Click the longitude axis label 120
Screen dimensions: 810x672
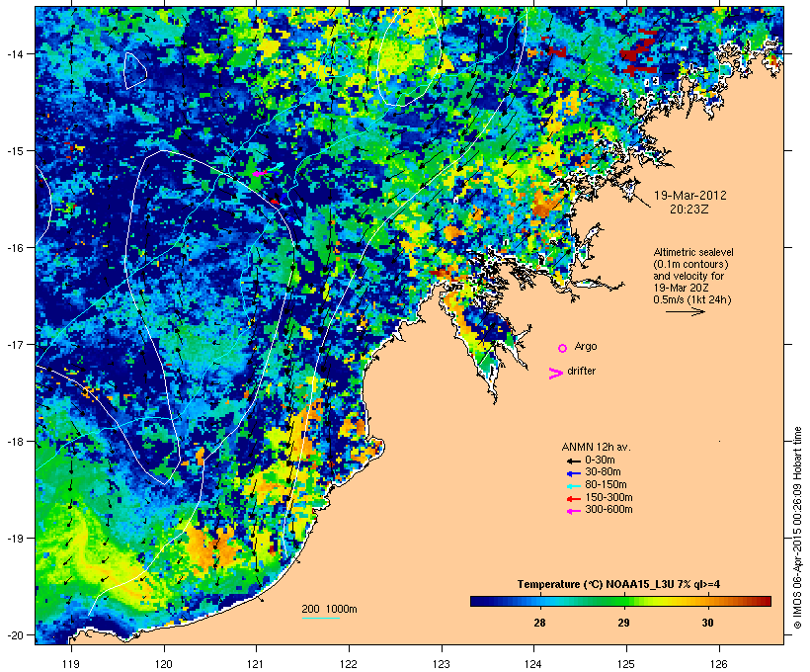[x=164, y=664]
